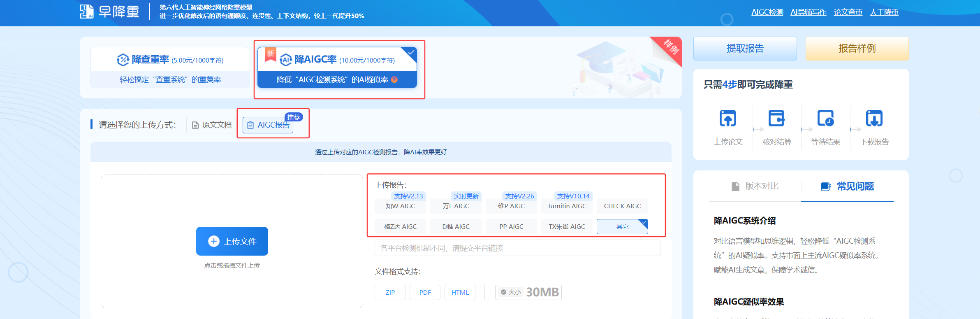
Task: Open the AI导师写作 link
Action: (x=809, y=12)
